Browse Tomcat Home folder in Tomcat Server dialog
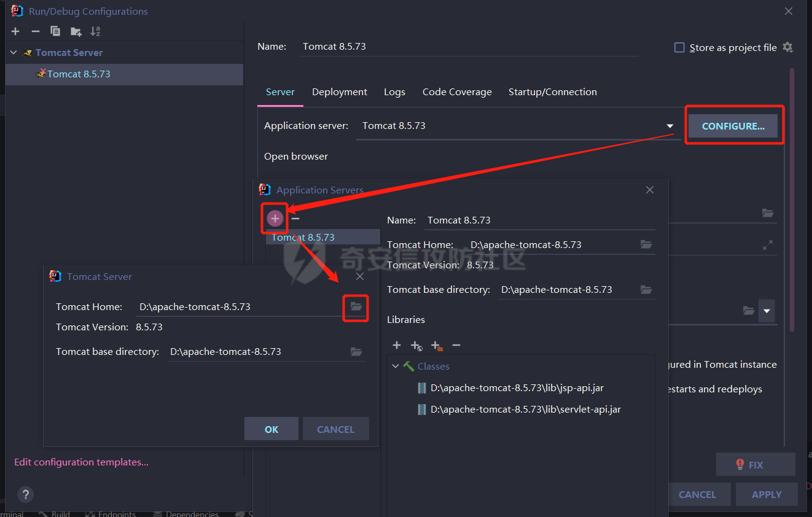The height and width of the screenshot is (517, 812). pyautogui.click(x=356, y=306)
